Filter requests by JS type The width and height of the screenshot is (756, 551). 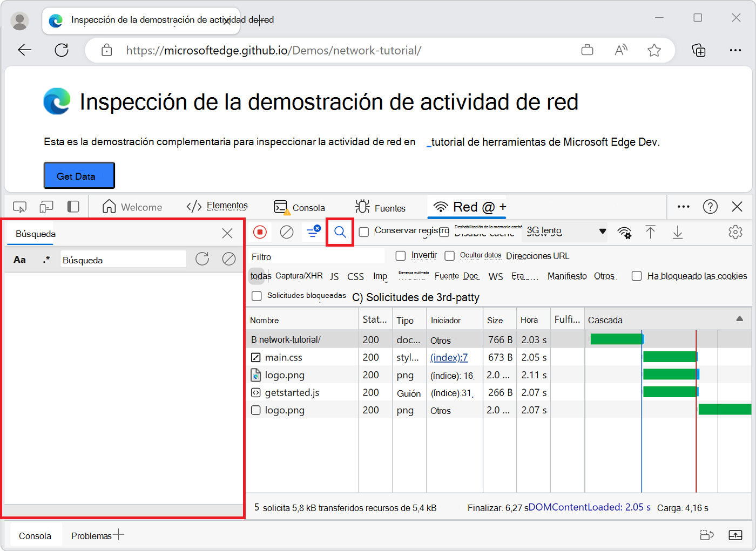pos(335,276)
